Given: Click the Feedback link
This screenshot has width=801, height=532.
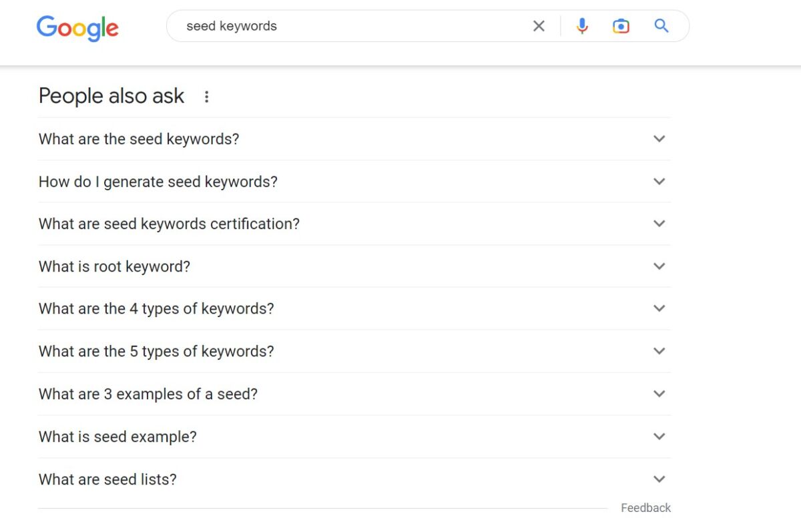Looking at the screenshot, I should tap(645, 507).
